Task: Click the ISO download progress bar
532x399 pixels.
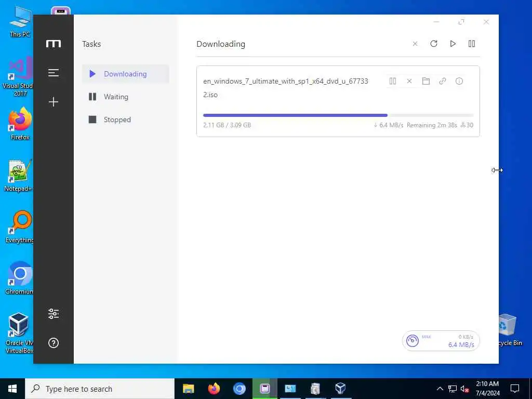Action: 338,115
